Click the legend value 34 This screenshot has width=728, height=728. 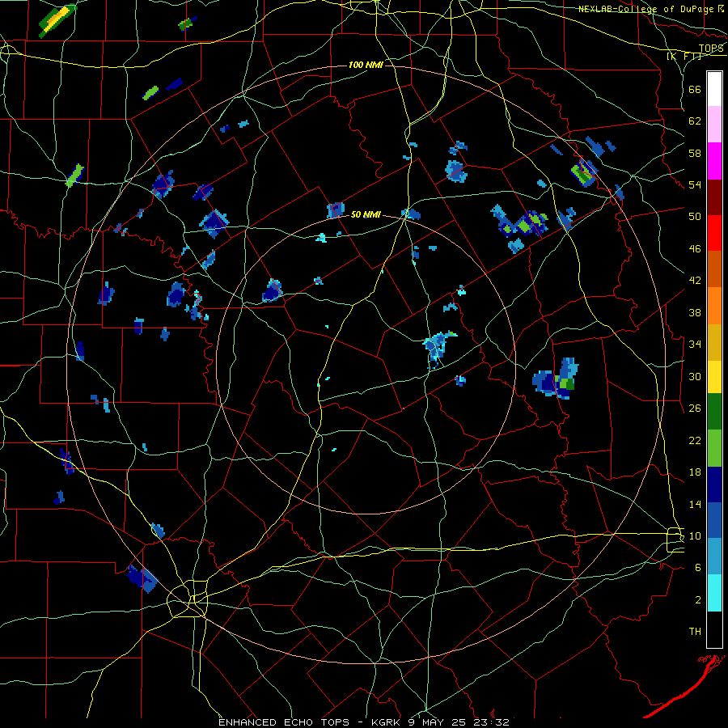(x=695, y=345)
